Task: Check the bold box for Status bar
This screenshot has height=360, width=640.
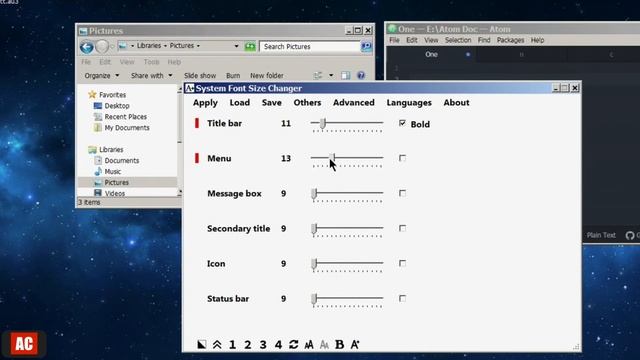Action: point(402,298)
